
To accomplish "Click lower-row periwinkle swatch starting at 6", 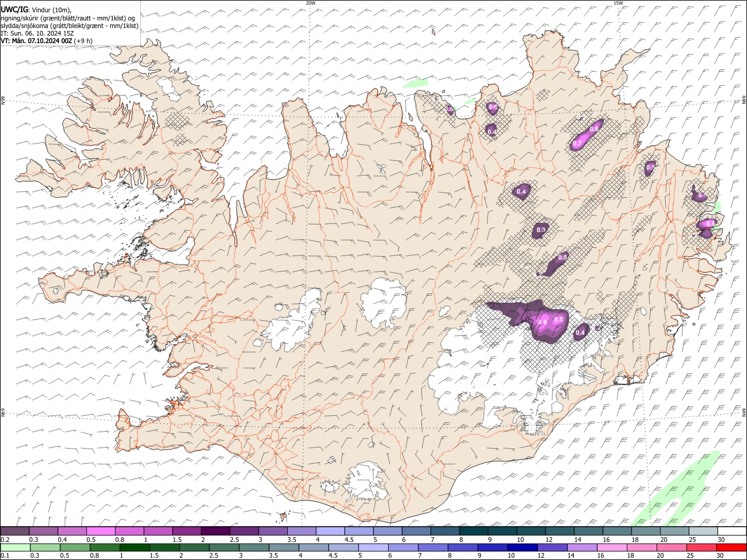I will click(x=403, y=548).
